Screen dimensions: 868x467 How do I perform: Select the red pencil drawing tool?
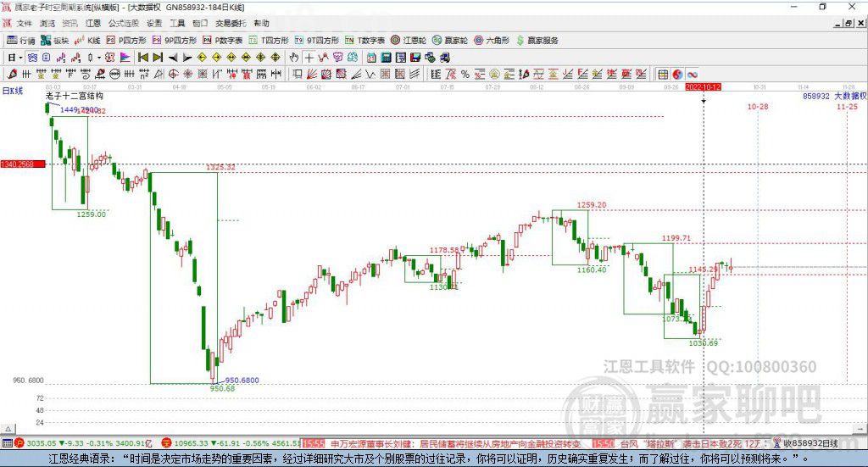point(12,74)
